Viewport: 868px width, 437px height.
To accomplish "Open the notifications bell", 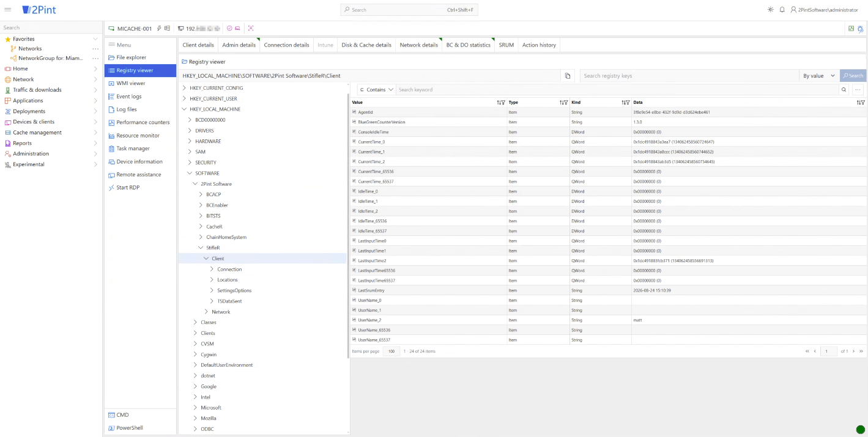I will [782, 10].
